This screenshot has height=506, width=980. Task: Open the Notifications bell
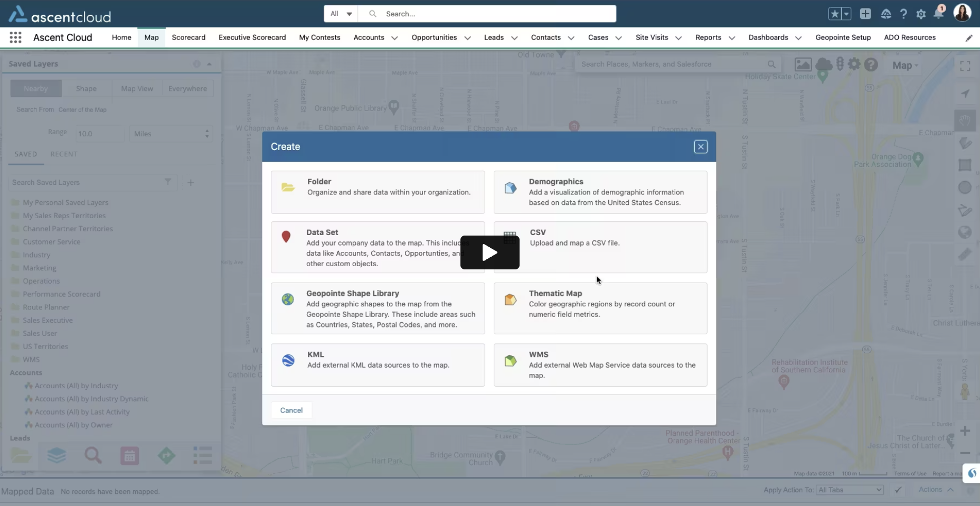coord(939,13)
